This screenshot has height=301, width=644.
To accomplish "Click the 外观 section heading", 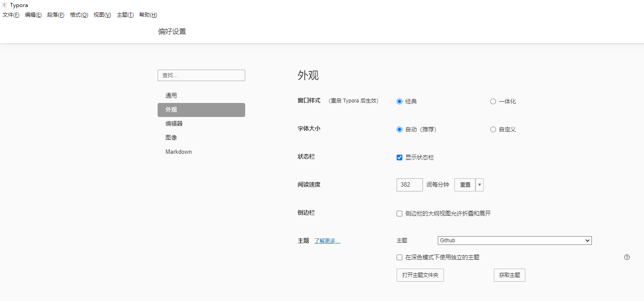I will (308, 75).
